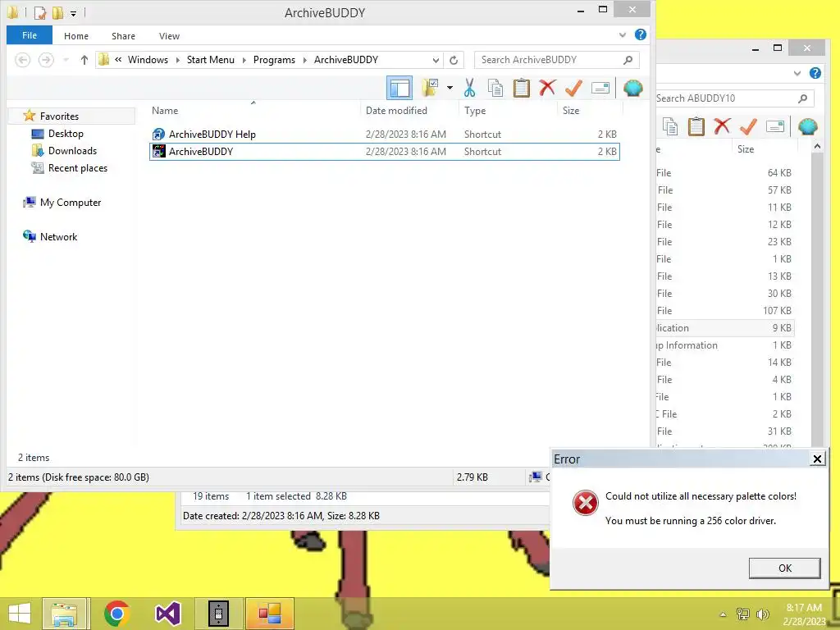Open the folder options dropdown arrow
Image resolution: width=840 pixels, height=630 pixels.
[450, 88]
